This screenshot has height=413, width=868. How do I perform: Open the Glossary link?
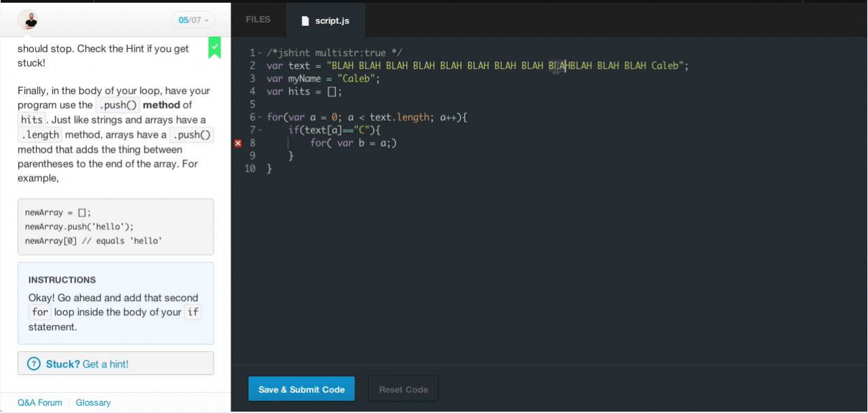click(93, 402)
